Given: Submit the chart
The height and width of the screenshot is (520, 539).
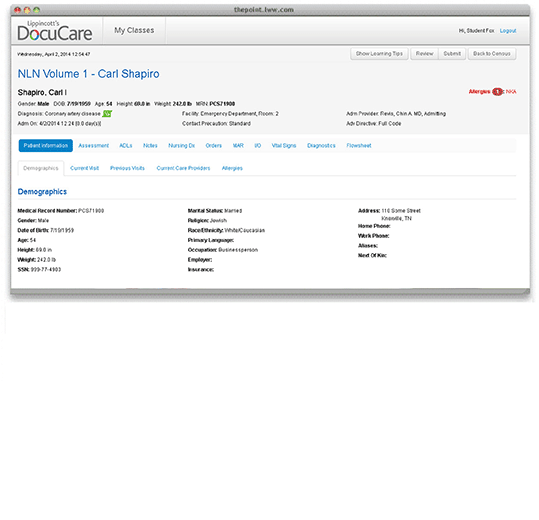Looking at the screenshot, I should (452, 54).
